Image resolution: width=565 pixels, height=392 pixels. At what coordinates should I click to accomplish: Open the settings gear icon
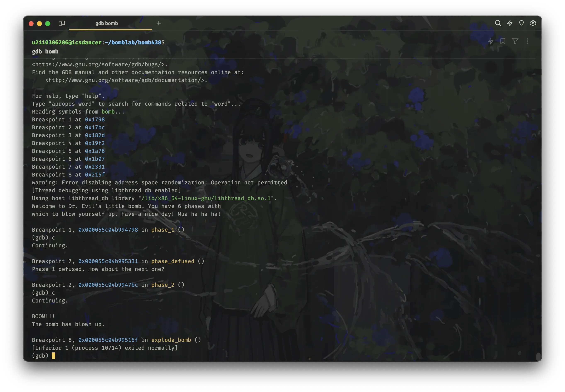pyautogui.click(x=533, y=23)
